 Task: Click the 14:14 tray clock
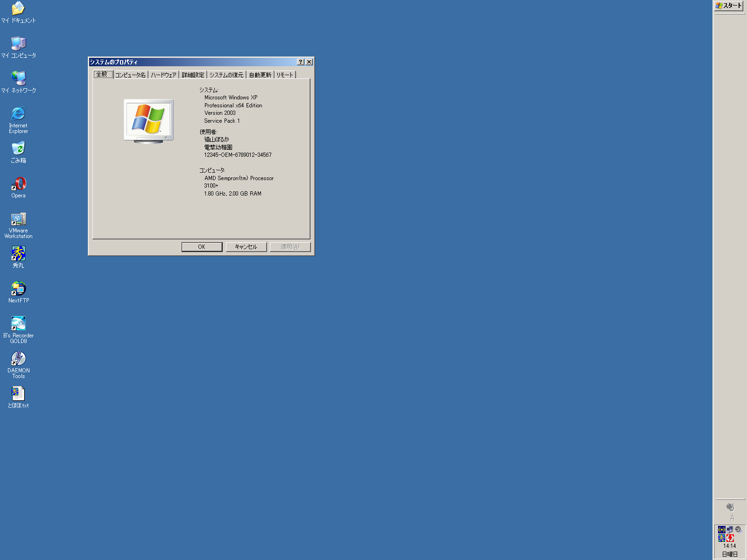pyautogui.click(x=730, y=546)
